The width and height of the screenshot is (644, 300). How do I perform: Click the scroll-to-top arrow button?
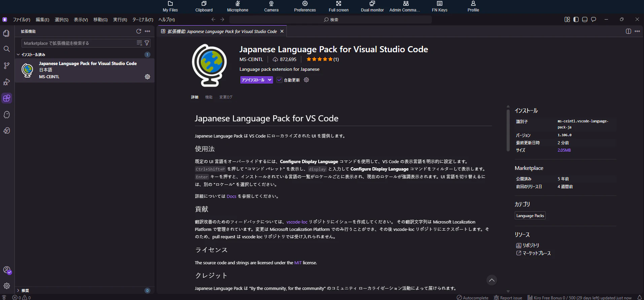[492, 280]
